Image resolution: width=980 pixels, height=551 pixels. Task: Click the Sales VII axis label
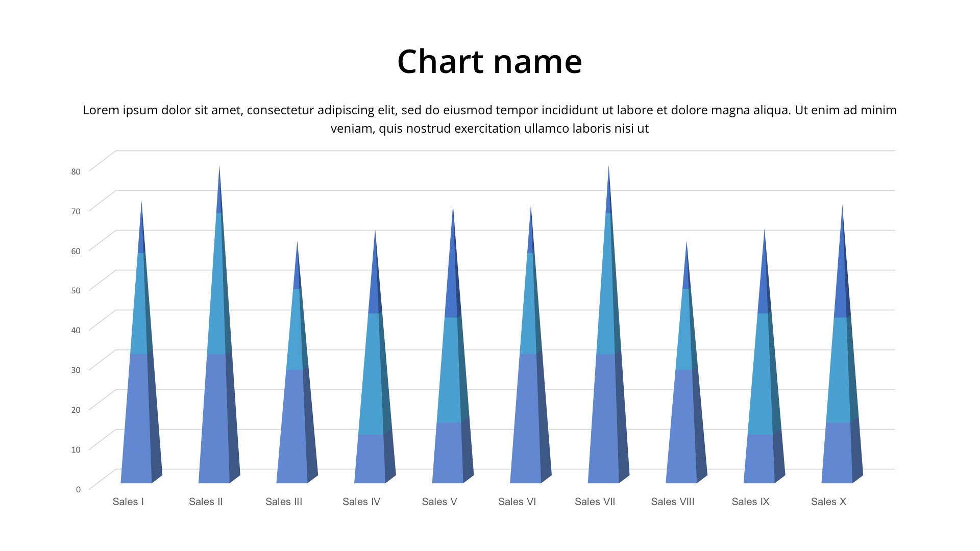595,502
